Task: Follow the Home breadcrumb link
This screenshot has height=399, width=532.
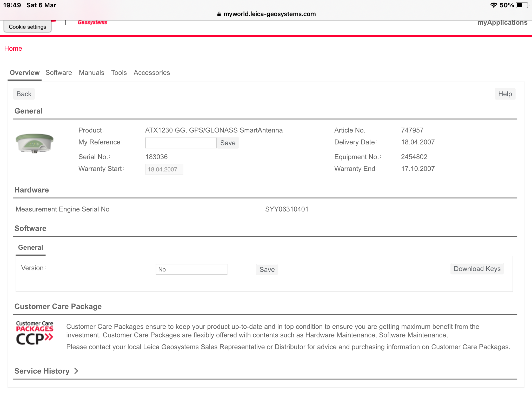Action: 13,49
